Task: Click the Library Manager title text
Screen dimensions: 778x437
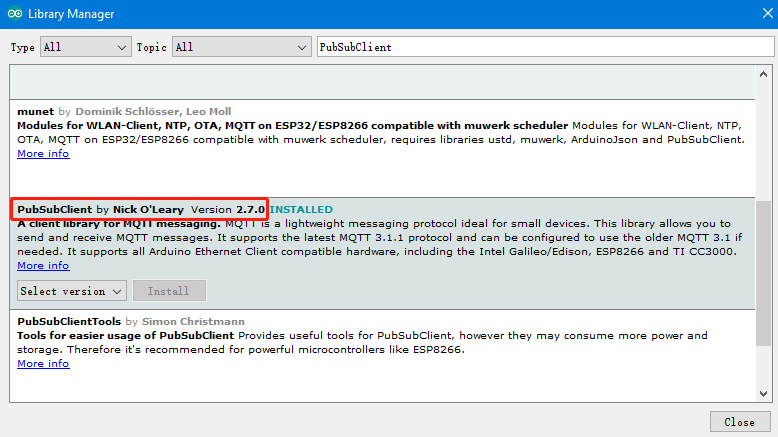Action: click(71, 14)
